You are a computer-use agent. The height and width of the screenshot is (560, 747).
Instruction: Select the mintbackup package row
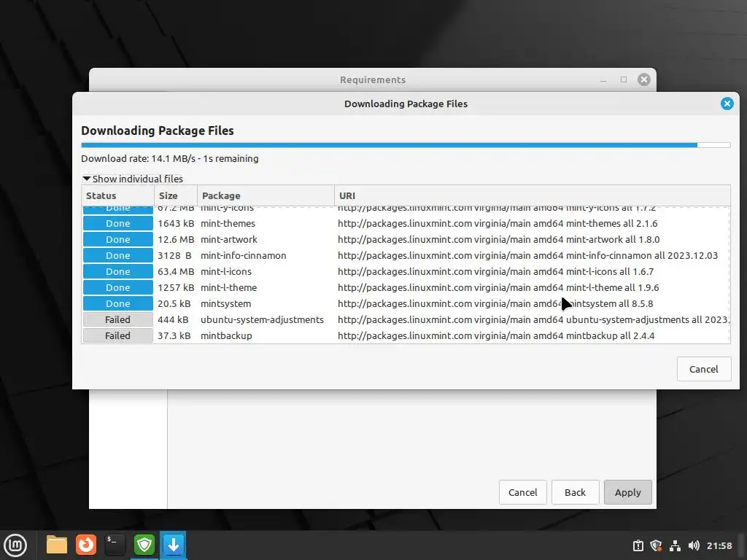pos(406,335)
